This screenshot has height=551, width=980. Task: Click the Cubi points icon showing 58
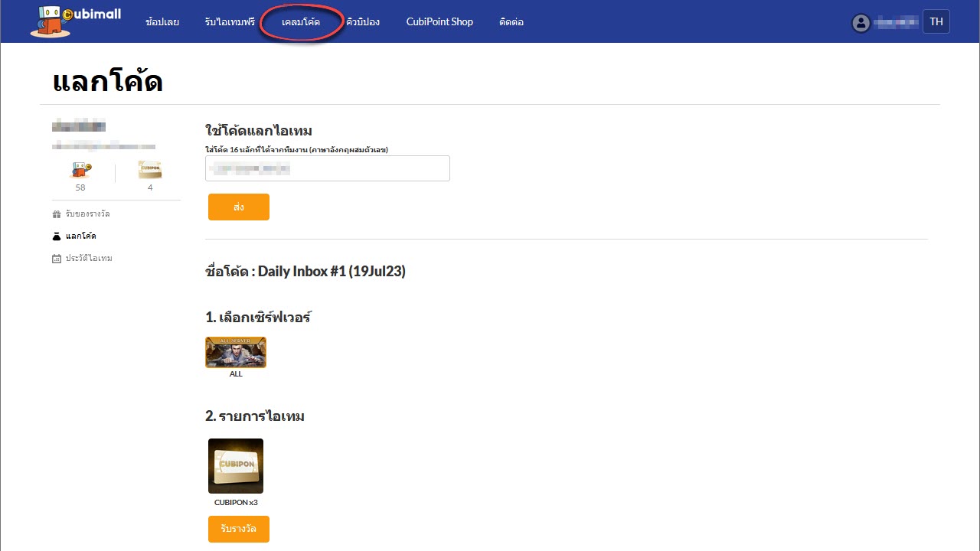point(80,170)
